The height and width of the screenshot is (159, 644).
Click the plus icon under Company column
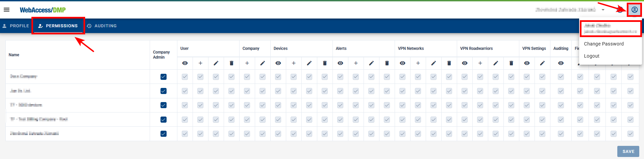pyautogui.click(x=247, y=63)
